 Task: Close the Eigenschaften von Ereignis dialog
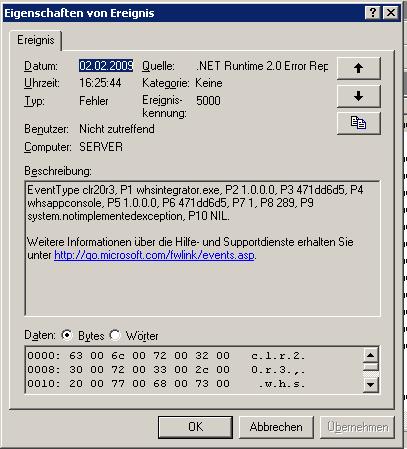coord(391,13)
